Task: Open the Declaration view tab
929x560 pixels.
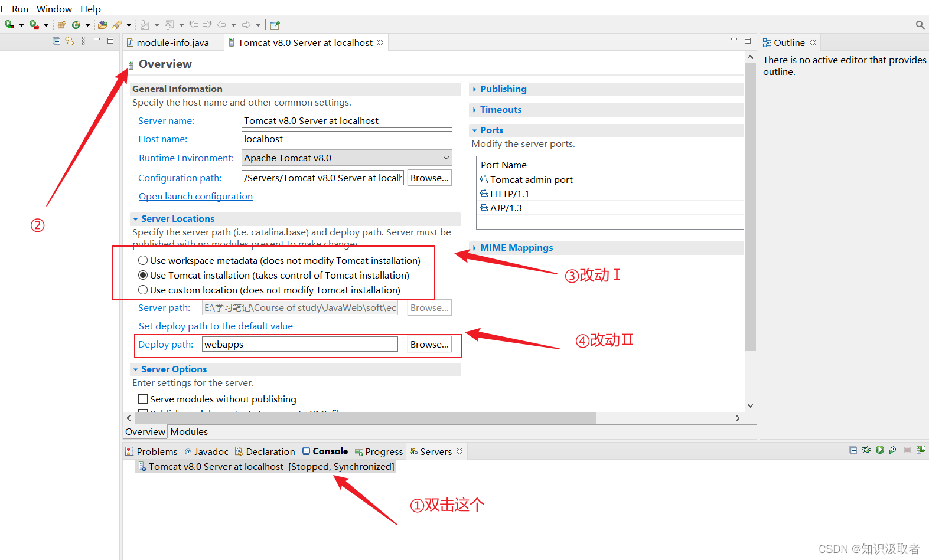Action: click(x=265, y=451)
